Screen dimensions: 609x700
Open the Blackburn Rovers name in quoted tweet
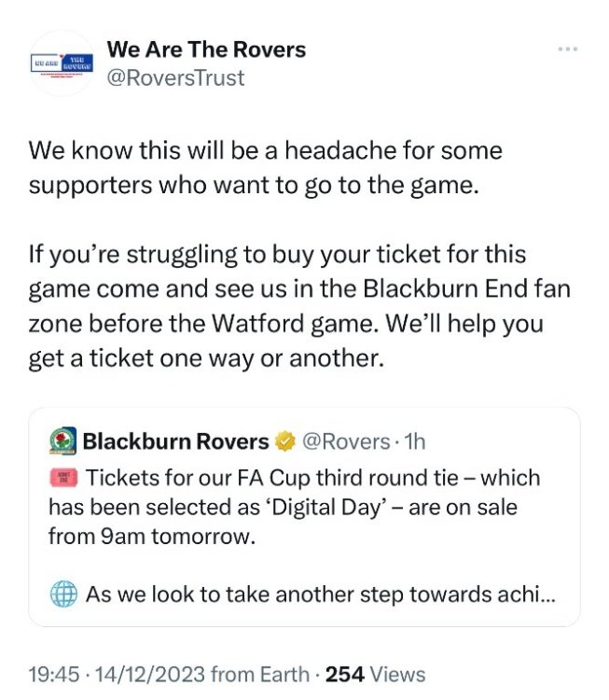pyautogui.click(x=175, y=441)
